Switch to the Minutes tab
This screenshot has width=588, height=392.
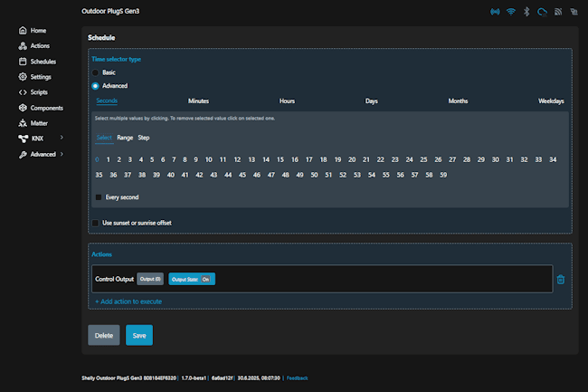click(198, 101)
